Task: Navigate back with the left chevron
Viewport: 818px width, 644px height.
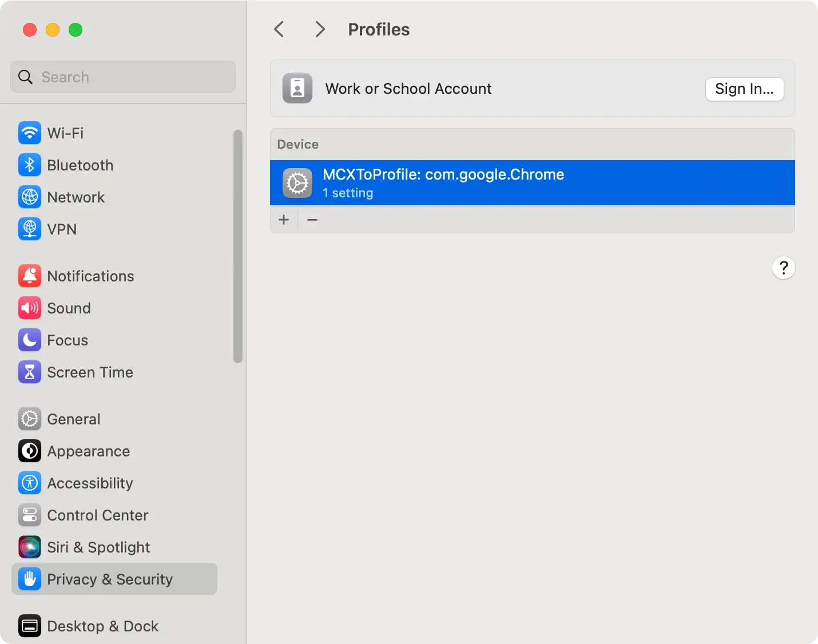Action: [x=279, y=29]
